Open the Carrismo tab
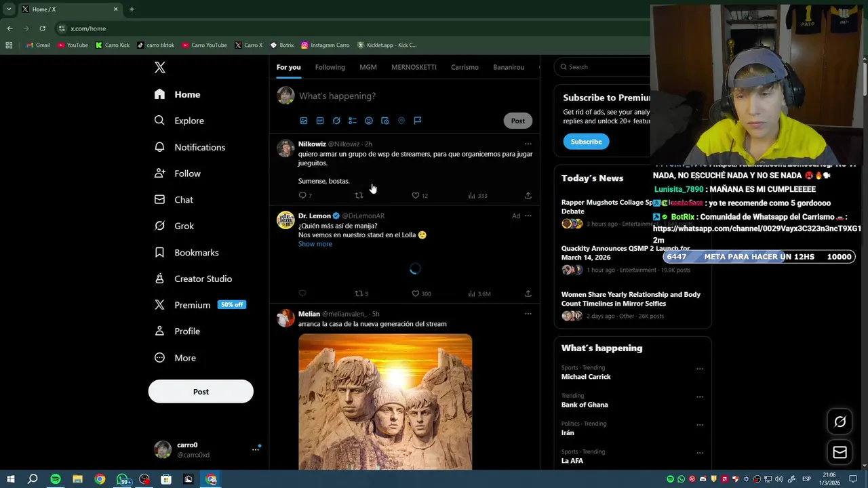Screen dimensions: 868x488 coord(465,67)
